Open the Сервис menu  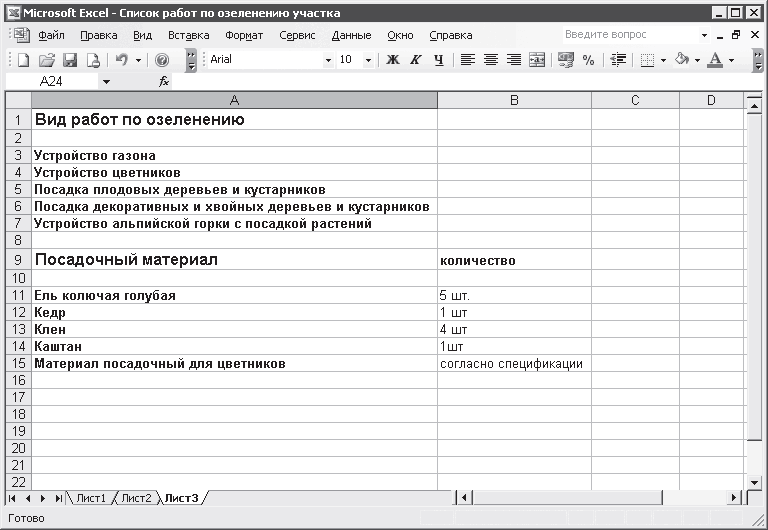coord(297,35)
